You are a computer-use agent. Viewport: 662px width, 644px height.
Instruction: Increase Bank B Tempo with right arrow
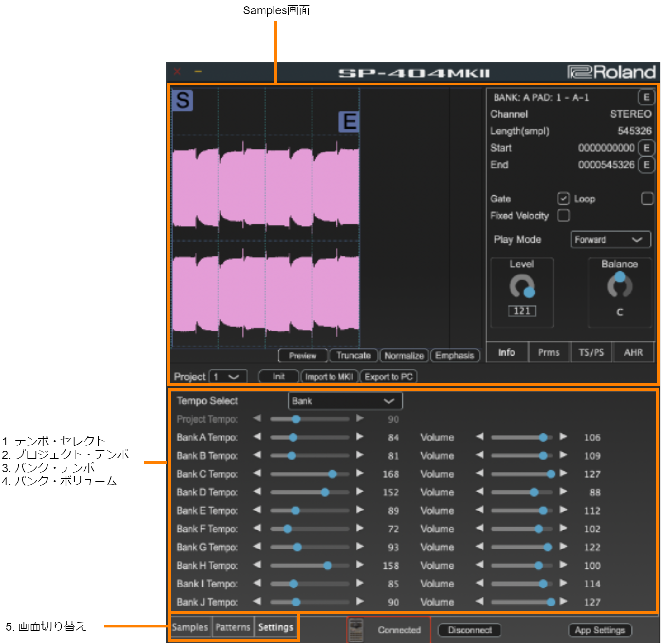(x=359, y=455)
